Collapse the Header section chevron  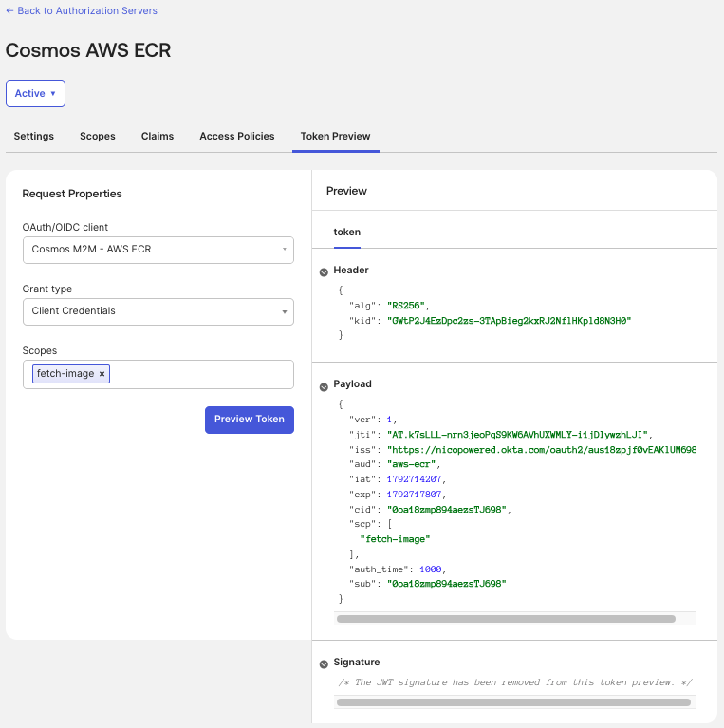pyautogui.click(x=324, y=272)
